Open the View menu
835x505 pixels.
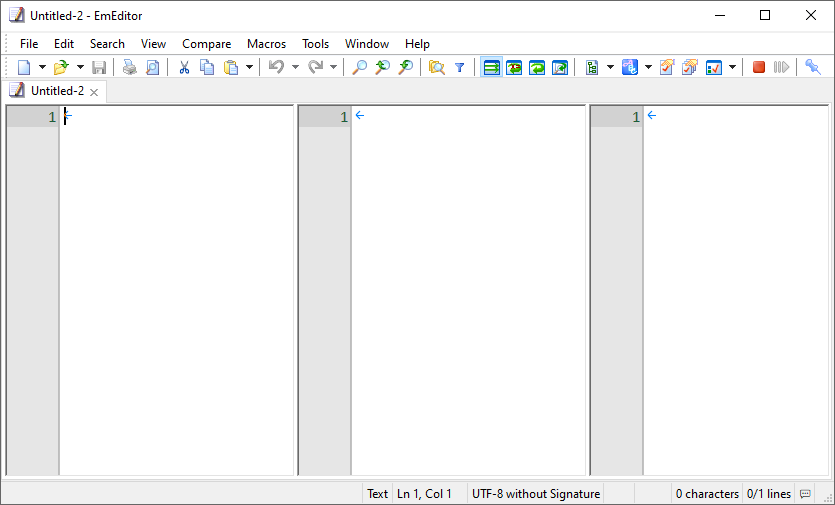pyautogui.click(x=153, y=44)
